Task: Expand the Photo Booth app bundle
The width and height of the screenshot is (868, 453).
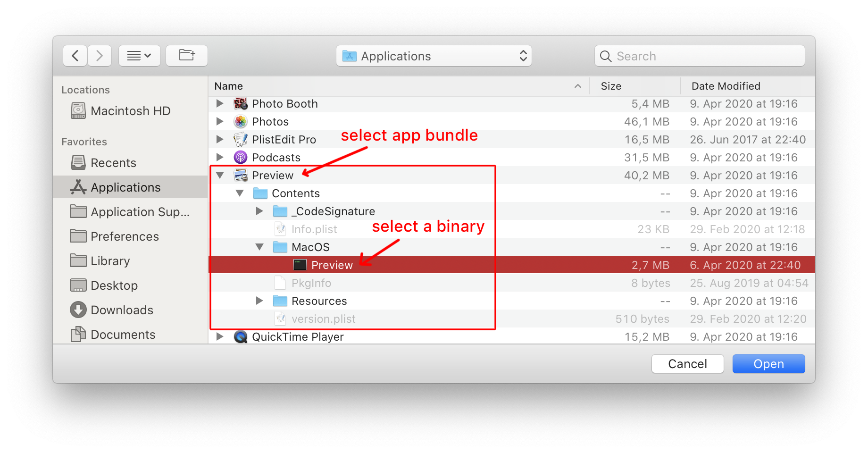Action: pyautogui.click(x=220, y=103)
